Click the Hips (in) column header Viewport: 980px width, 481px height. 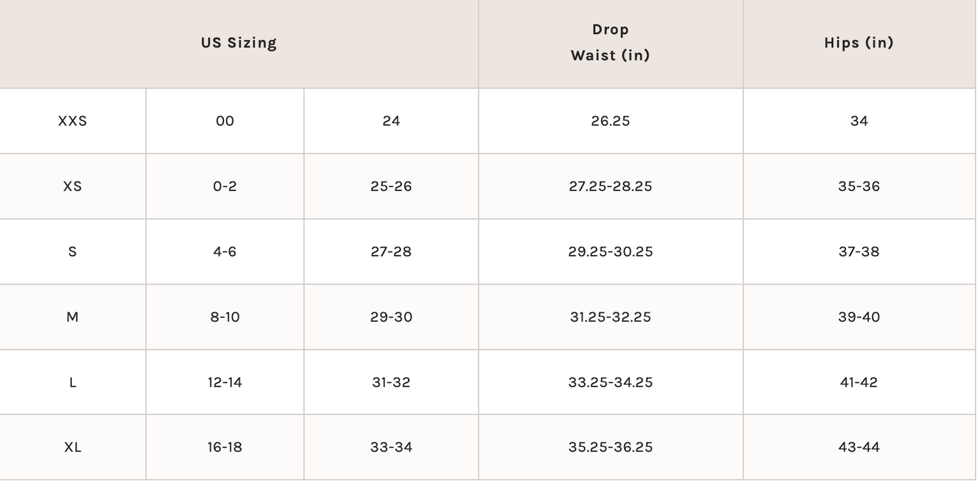point(858,43)
